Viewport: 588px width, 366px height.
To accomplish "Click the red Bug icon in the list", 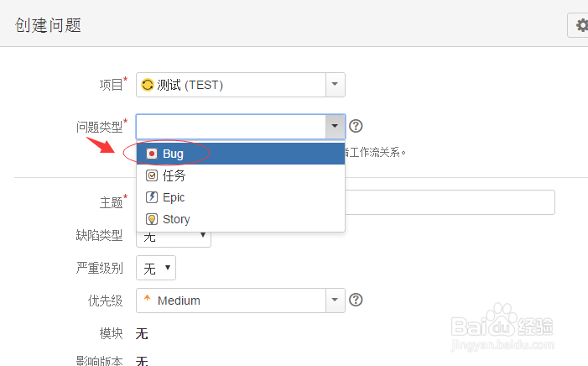I will 152,154.
